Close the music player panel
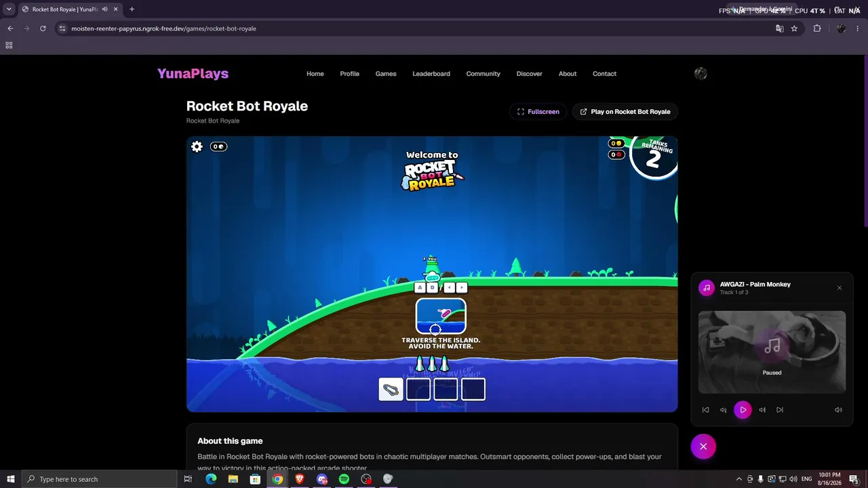The height and width of the screenshot is (488, 868). click(840, 288)
